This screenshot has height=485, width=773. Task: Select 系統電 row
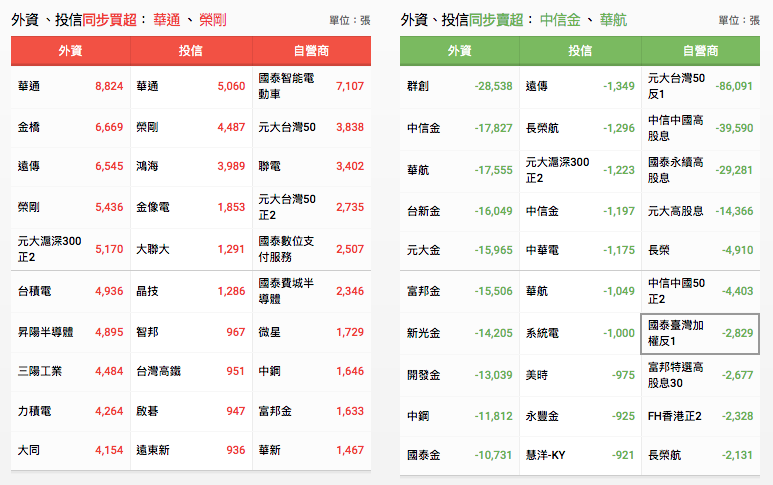[x=580, y=333]
